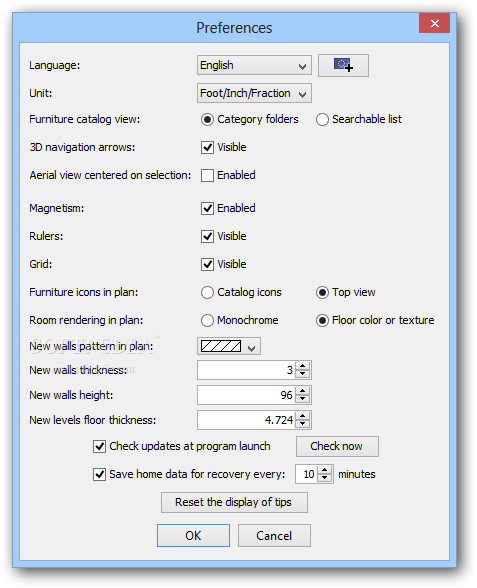Decrease floor thickness with down arrow
477x588 pixels.
[303, 424]
